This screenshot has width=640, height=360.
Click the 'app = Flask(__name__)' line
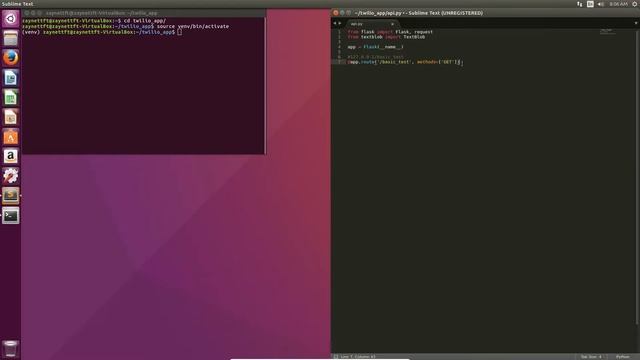(x=376, y=47)
